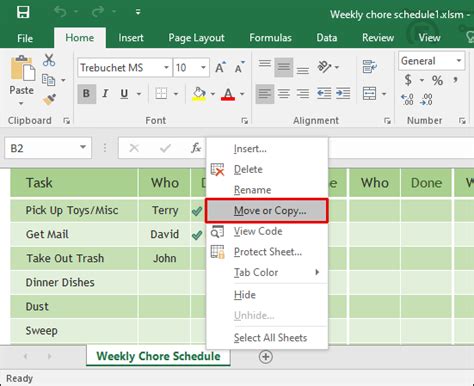474x386 pixels.
Task: Click the Top Align icon
Action: pos(265,63)
